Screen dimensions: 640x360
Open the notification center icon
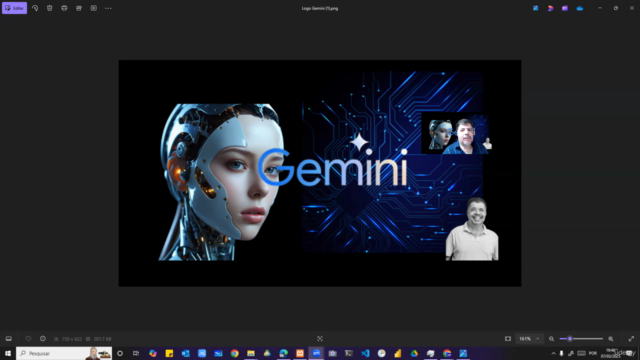[630, 353]
